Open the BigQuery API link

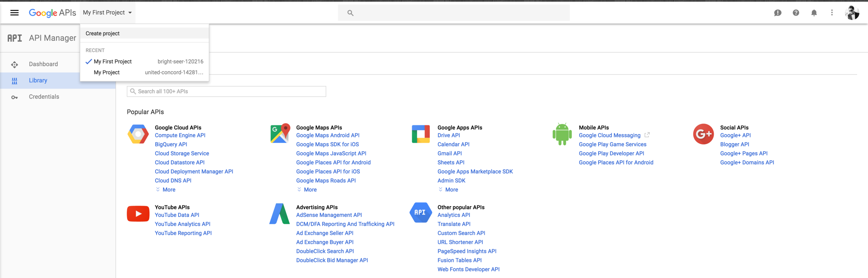pyautogui.click(x=171, y=144)
